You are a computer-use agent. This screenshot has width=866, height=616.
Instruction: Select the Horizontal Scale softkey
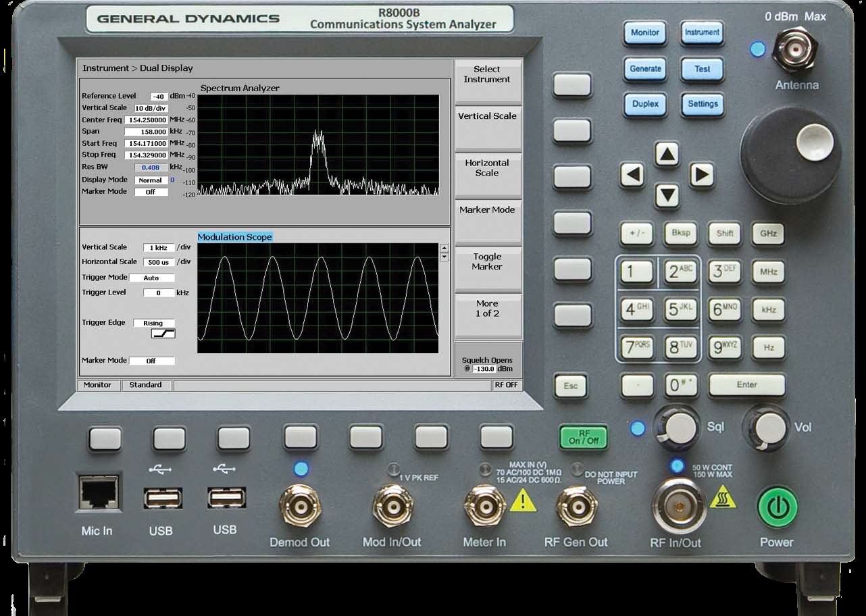pos(488,174)
